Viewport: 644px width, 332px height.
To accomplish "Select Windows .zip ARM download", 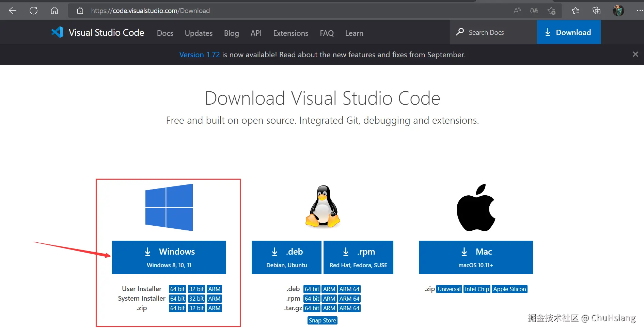I will pos(215,308).
